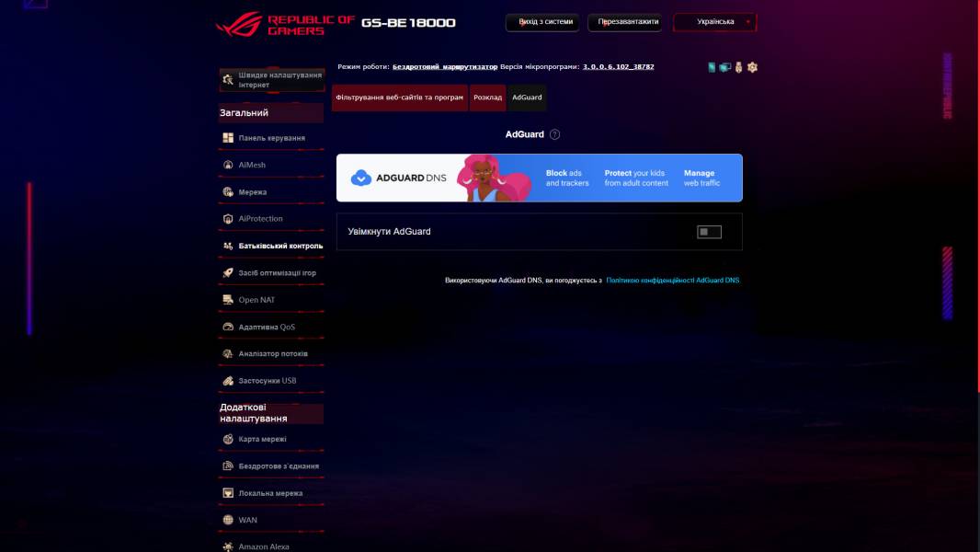Click the settings gear icon near firmware version
The height and width of the screenshot is (552, 980).
(x=754, y=66)
